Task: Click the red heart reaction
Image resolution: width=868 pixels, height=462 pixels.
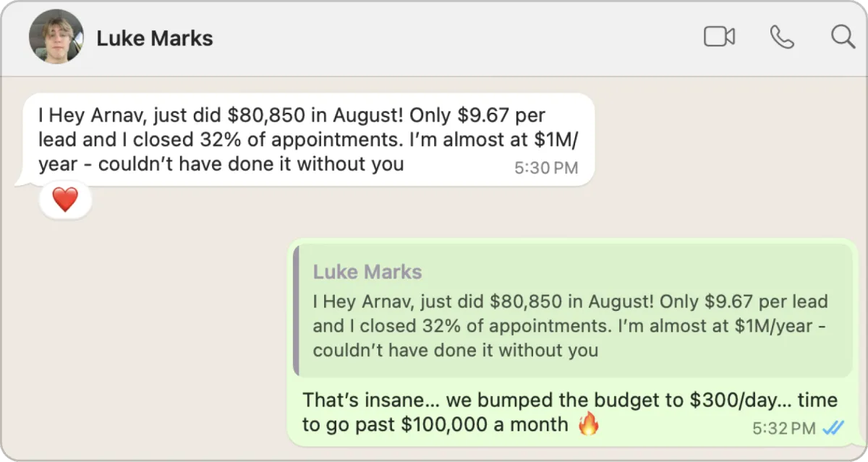Action: [65, 200]
